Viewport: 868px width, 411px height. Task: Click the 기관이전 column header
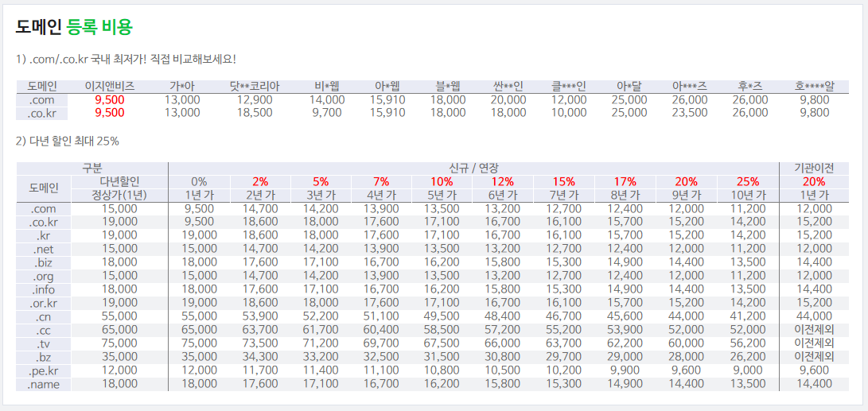pyautogui.click(x=814, y=169)
